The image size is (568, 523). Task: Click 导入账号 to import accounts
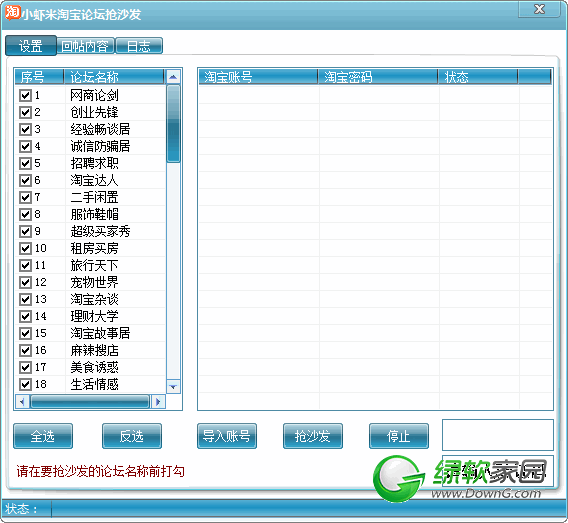pos(227,436)
